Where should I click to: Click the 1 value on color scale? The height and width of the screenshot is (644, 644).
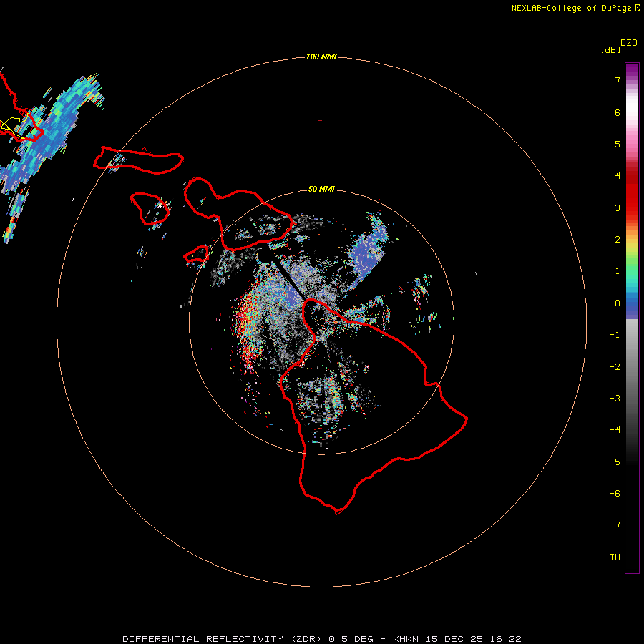[618, 271]
